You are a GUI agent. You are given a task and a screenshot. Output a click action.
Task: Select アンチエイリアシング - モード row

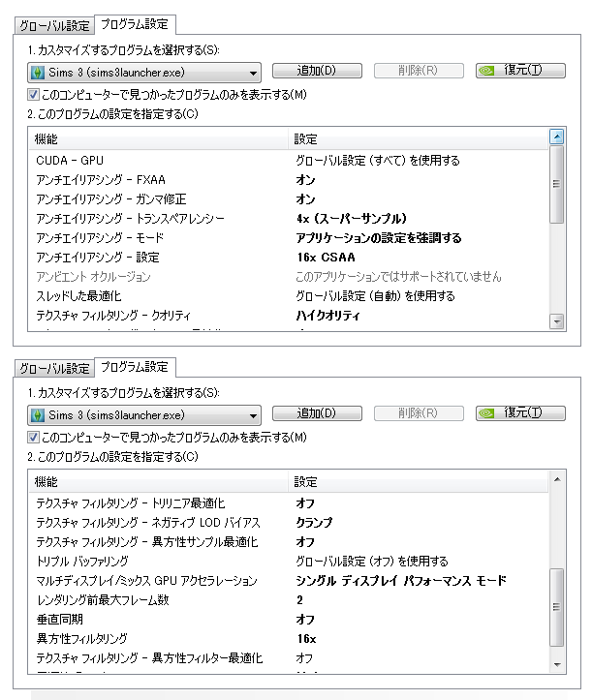pos(289,238)
